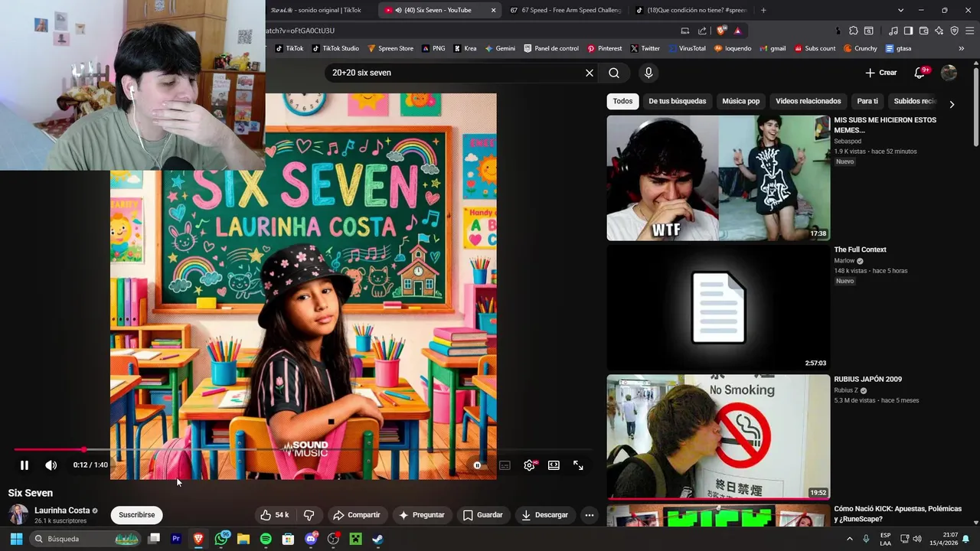Viewport: 980px width, 551px height.
Task: Select the Para ti chip
Action: [867, 101]
